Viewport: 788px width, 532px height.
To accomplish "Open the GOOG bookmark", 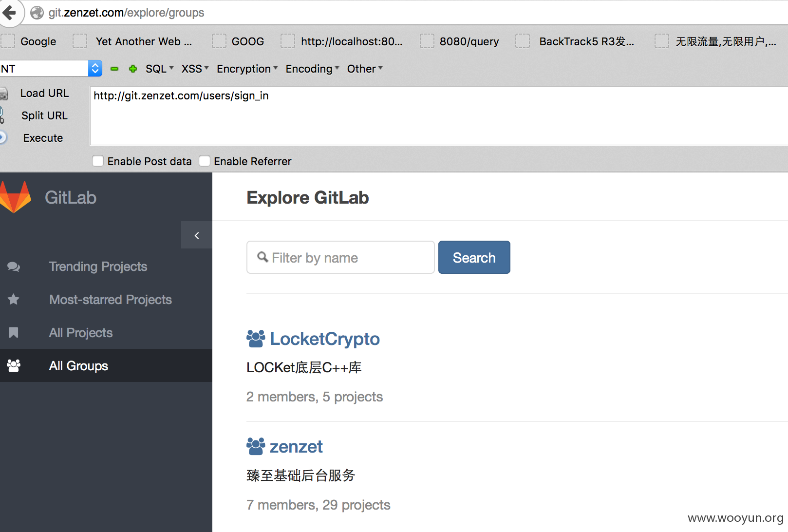I will (x=247, y=41).
